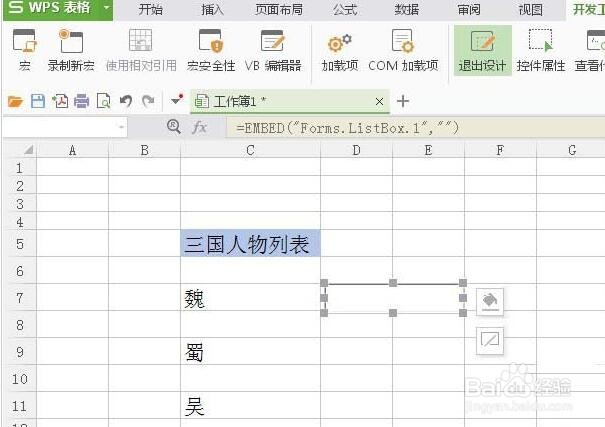Switch to the 页面布局 ribbon tab
The image size is (605, 427).
[279, 9]
